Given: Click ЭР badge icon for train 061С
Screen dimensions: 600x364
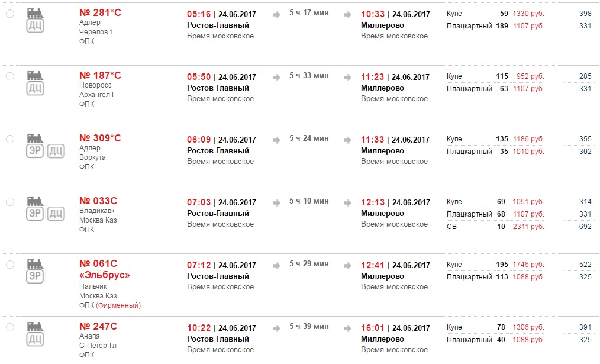Looking at the screenshot, I should (35, 276).
